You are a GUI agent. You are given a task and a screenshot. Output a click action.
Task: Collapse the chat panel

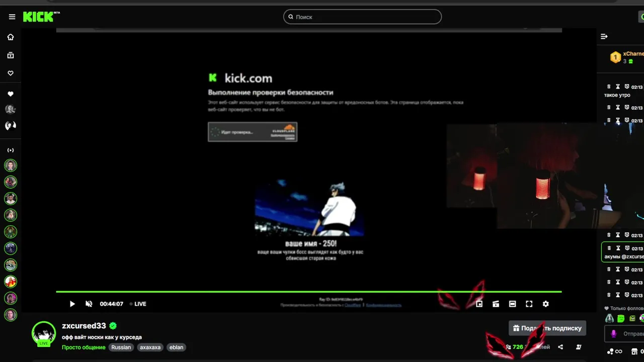point(604,36)
